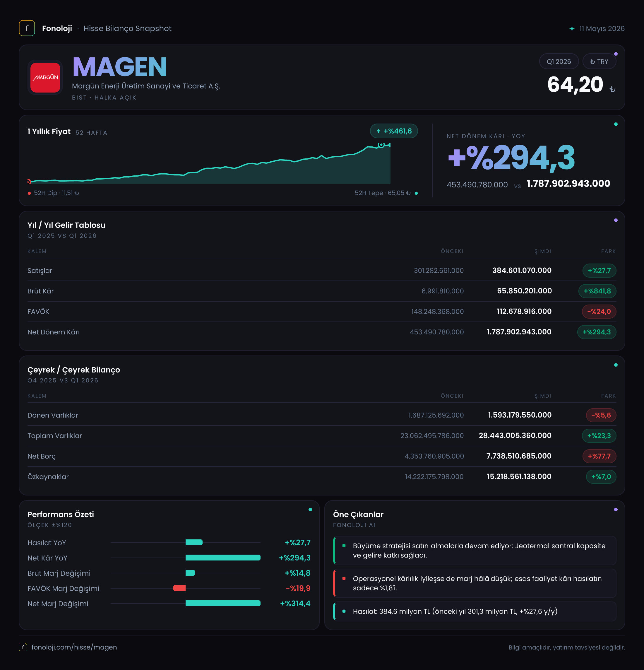
Task: Click the Çeyrek / Çeyrek Bilanço heading
Action: pos(74,370)
